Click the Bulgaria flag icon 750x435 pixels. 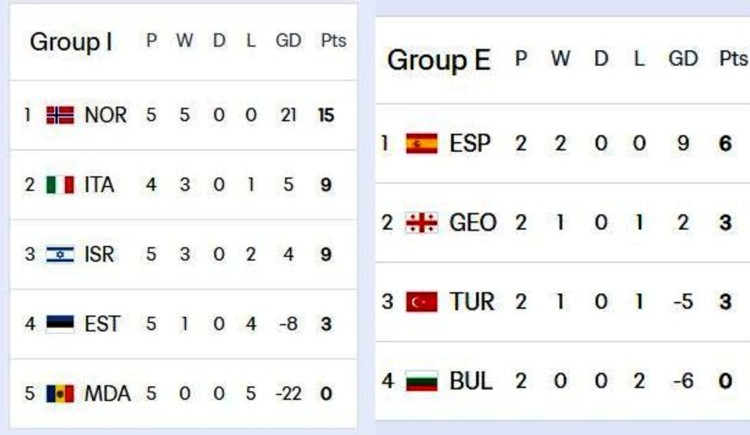pos(421,381)
